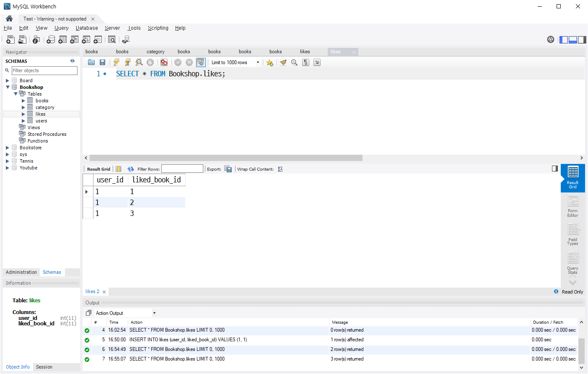Open the object inspector for selected object
Viewport: 588px width, 374px height.
[36, 39]
